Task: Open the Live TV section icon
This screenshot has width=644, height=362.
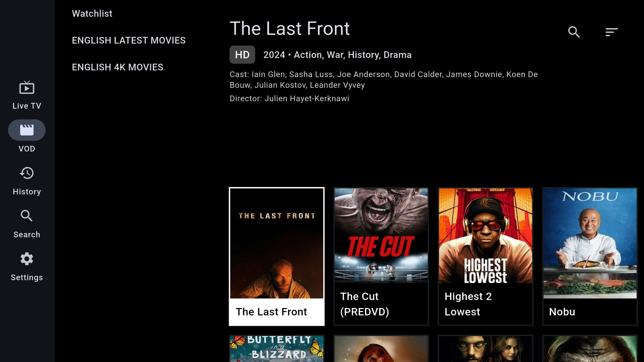Action: pyautogui.click(x=27, y=88)
